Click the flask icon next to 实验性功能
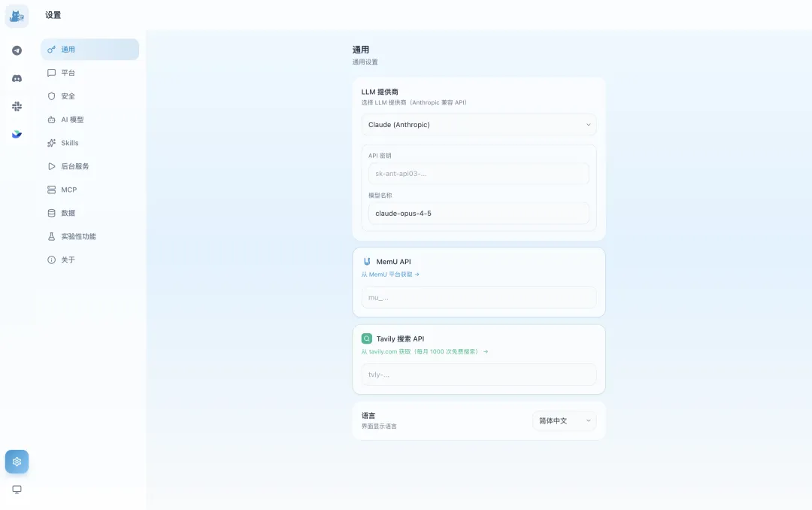The image size is (812, 510). click(x=51, y=236)
